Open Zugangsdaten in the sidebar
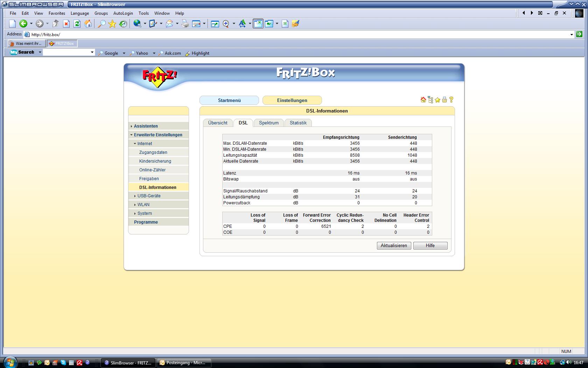The height and width of the screenshot is (368, 588). pos(153,152)
